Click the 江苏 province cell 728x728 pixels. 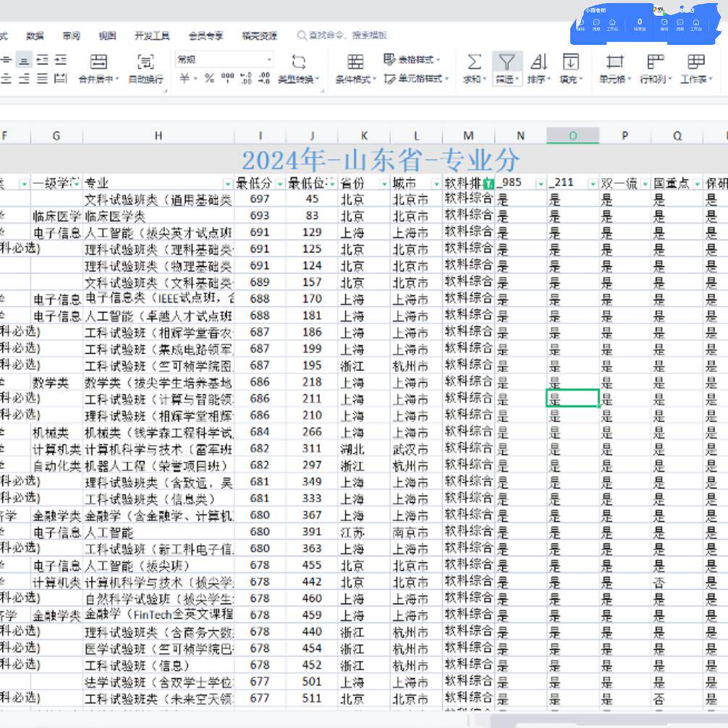click(364, 532)
